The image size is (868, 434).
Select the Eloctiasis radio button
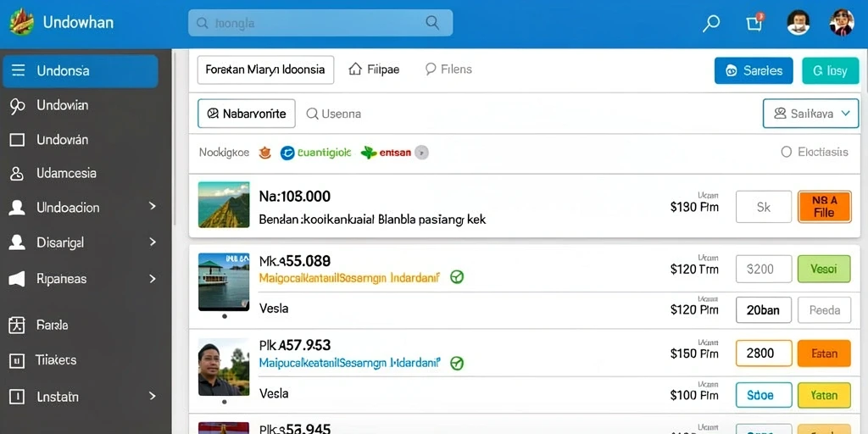(786, 152)
